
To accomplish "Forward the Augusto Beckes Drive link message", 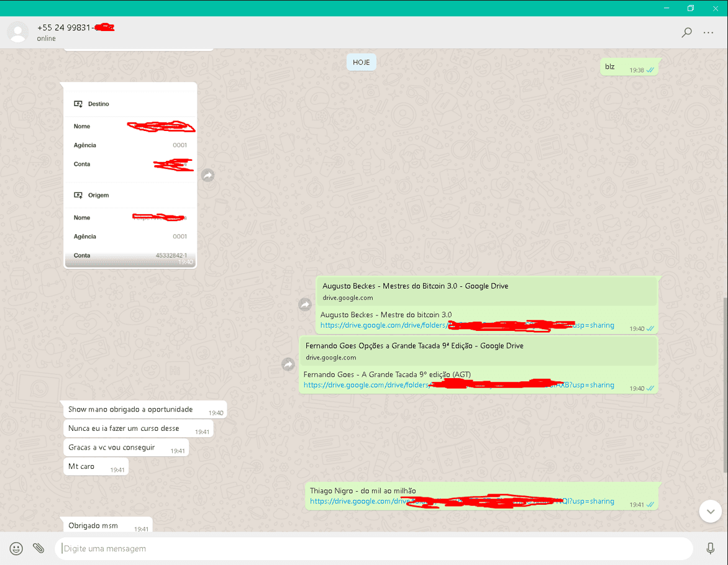I will tap(305, 304).
